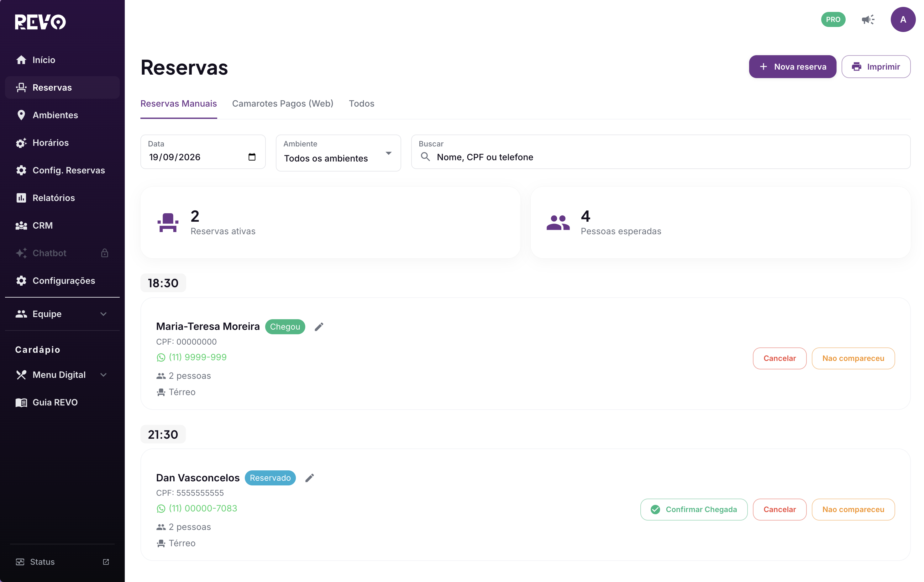
Task: Open Configurações in sidebar
Action: pyautogui.click(x=62, y=281)
